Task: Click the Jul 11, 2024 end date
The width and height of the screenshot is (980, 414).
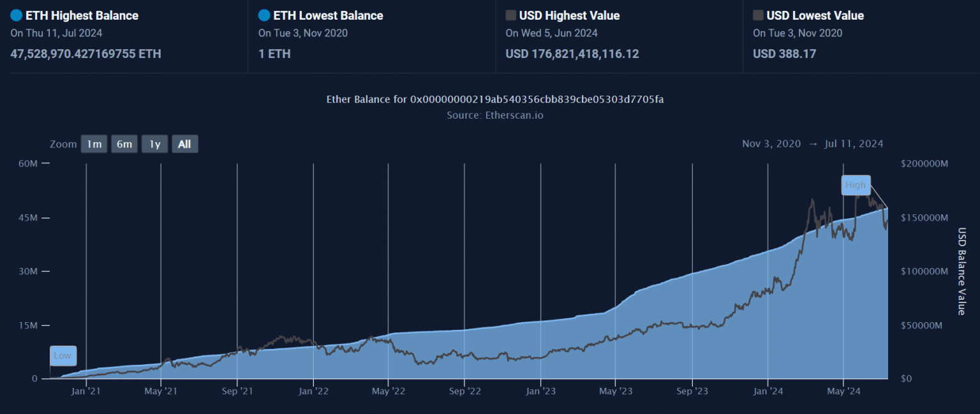Action: click(x=854, y=144)
